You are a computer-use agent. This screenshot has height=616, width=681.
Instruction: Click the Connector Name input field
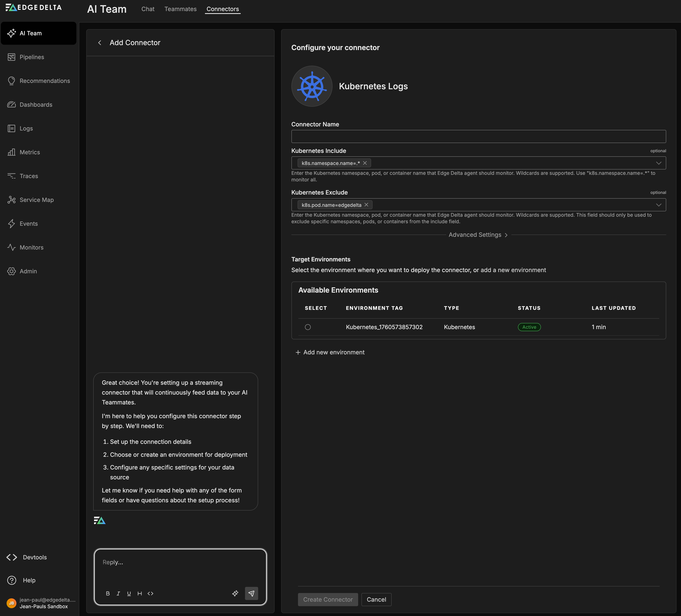point(478,136)
